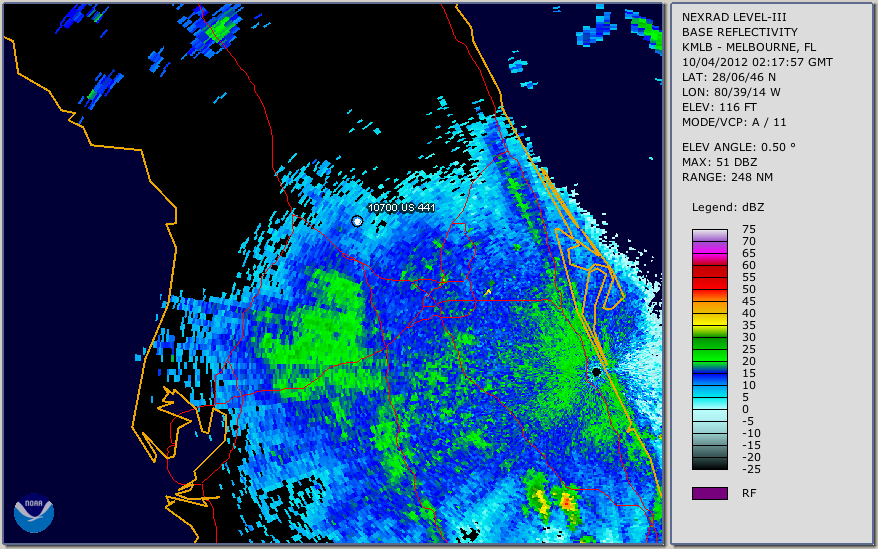Click the 'LON: 80/39/14 W' text

click(x=731, y=92)
